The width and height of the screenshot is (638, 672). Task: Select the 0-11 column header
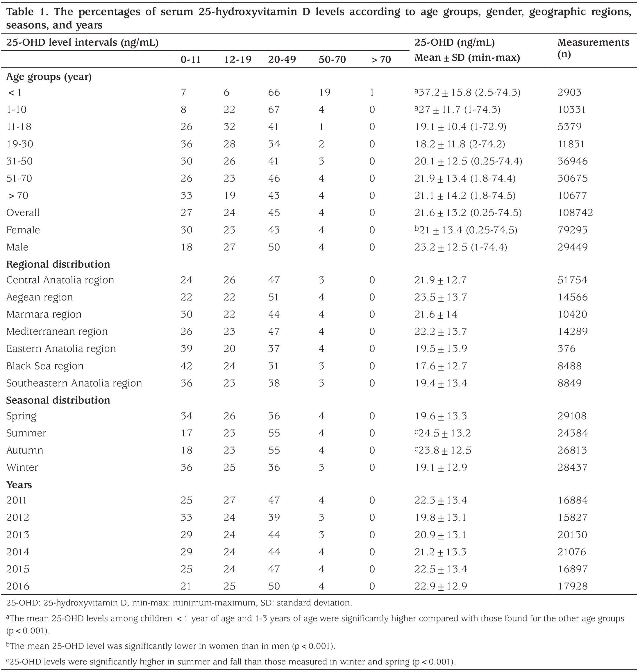[x=190, y=60]
